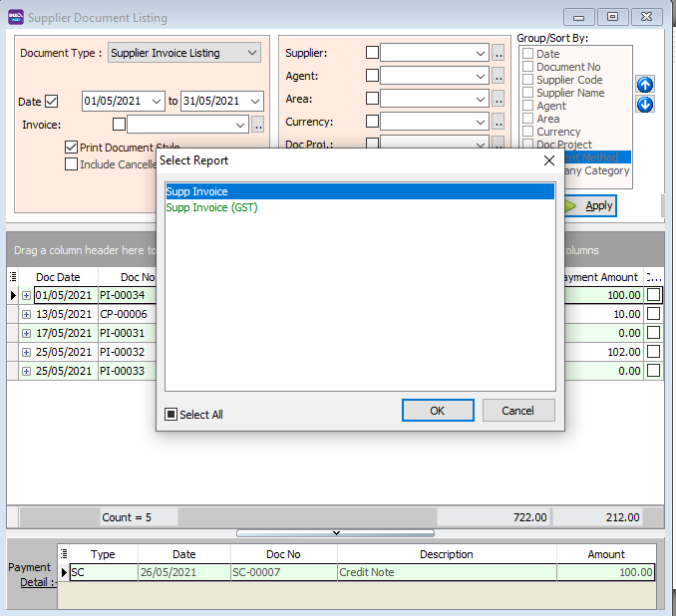Toggle the Print Document Style checkbox
Image resolution: width=676 pixels, height=616 pixels.
(71, 148)
